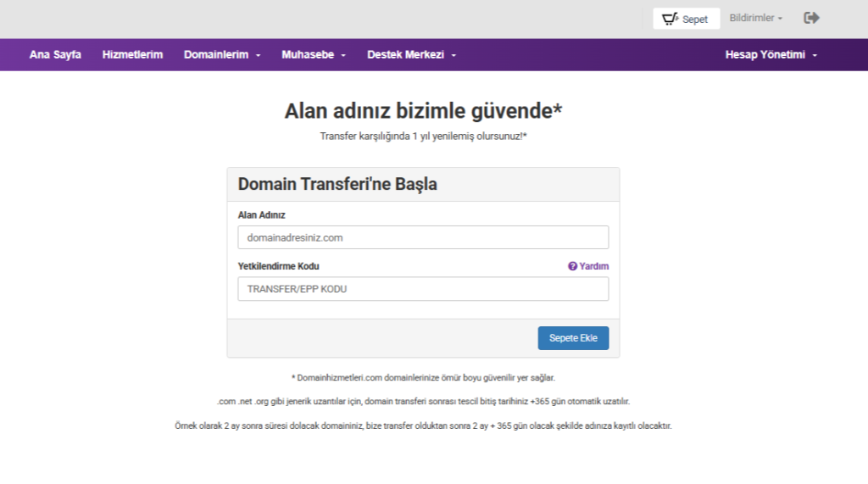868x484 pixels.
Task: Click the Yardım help link
Action: tap(593, 266)
